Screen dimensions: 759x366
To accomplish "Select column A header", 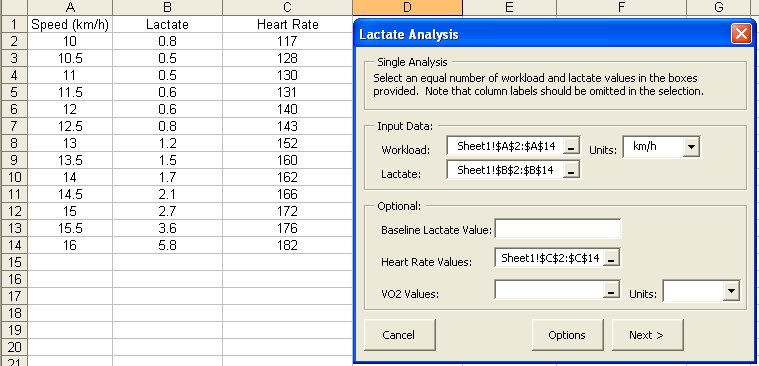I will tap(70, 7).
